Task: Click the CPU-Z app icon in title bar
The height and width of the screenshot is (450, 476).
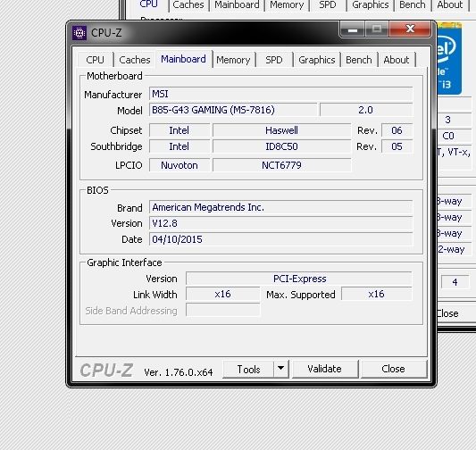Action: (x=79, y=33)
